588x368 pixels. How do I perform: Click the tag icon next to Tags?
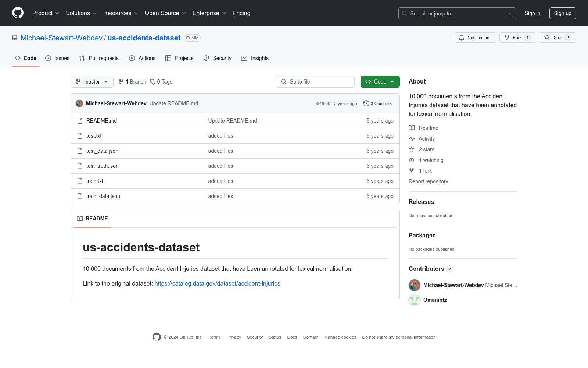(x=153, y=82)
